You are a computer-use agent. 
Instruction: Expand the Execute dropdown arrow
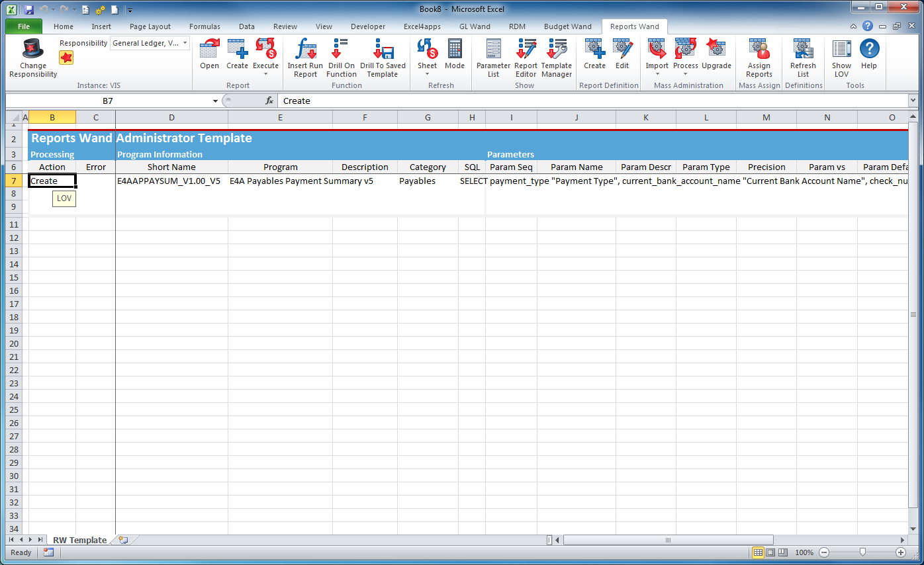point(265,73)
